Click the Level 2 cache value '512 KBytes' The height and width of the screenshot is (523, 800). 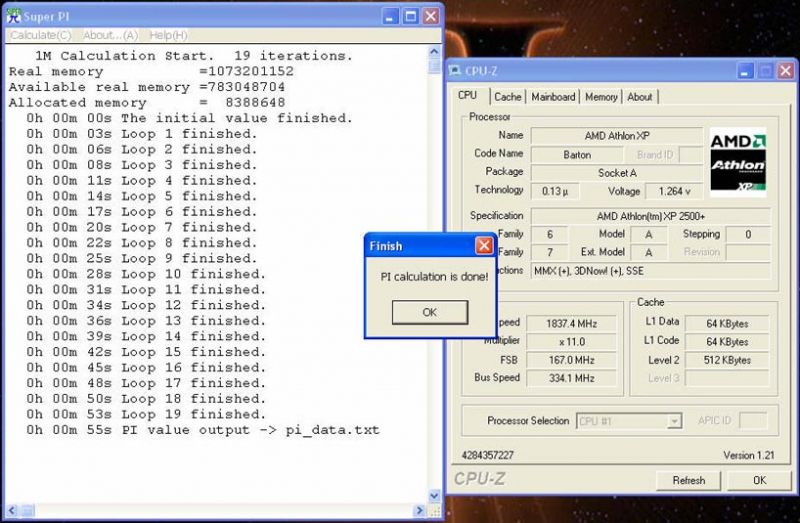coord(727,360)
